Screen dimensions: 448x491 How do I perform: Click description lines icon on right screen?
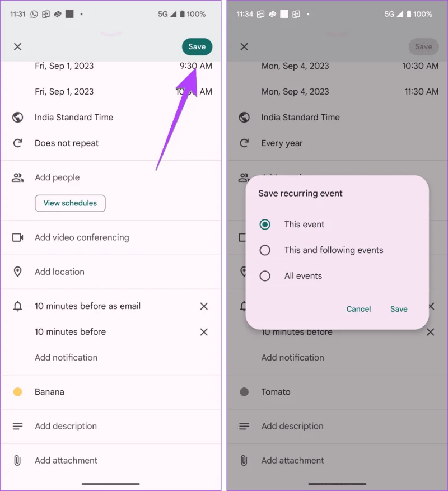tap(244, 426)
